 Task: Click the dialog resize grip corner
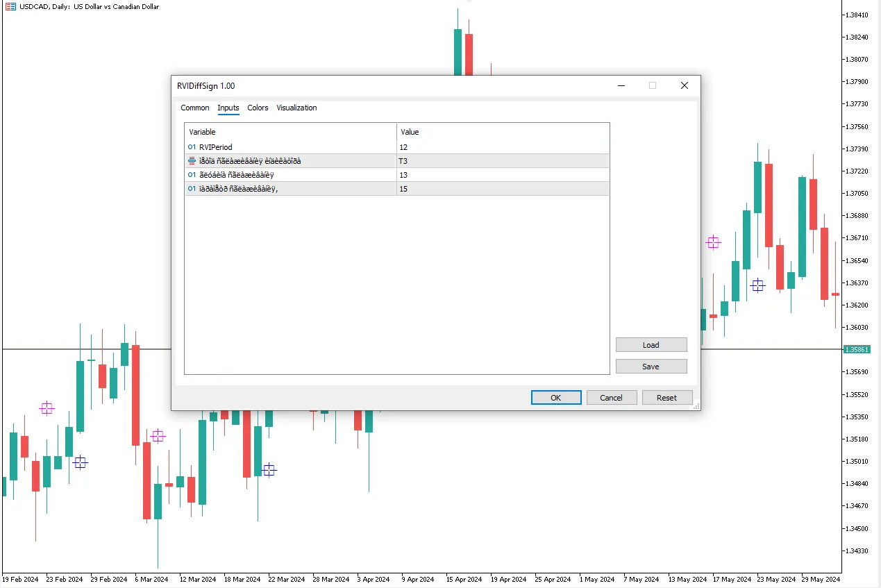coord(696,406)
